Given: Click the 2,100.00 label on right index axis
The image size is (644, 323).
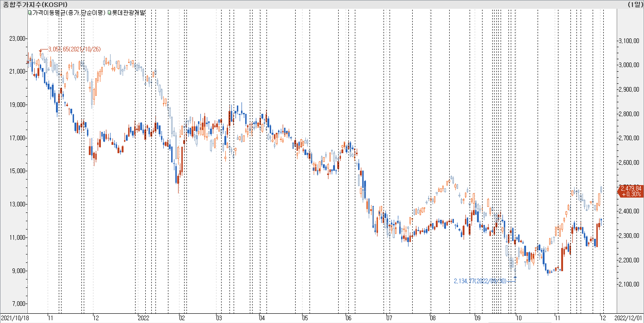Looking at the screenshot, I should [629, 284].
